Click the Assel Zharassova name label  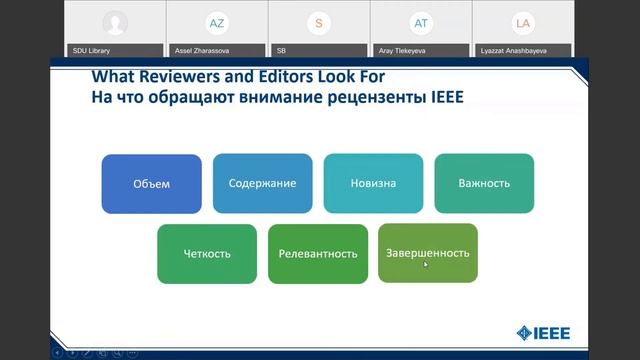[217, 51]
